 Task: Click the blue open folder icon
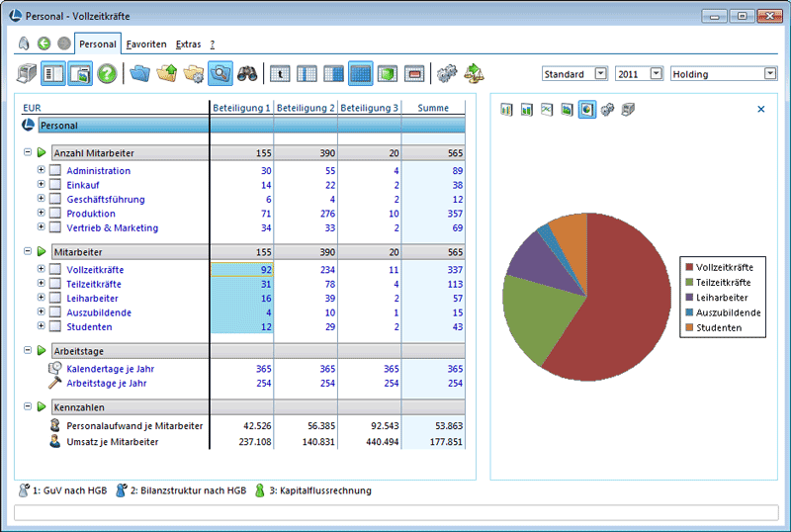(x=139, y=74)
